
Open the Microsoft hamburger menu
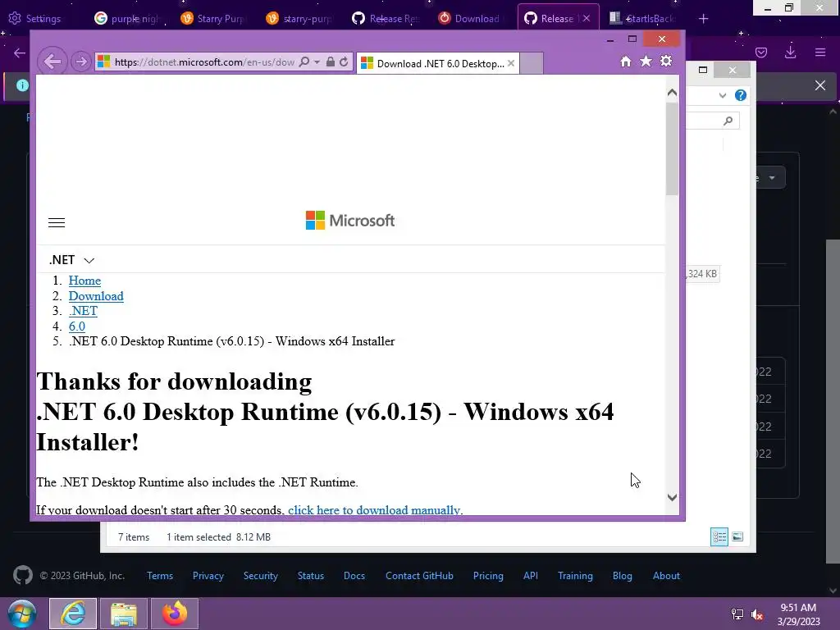(57, 223)
